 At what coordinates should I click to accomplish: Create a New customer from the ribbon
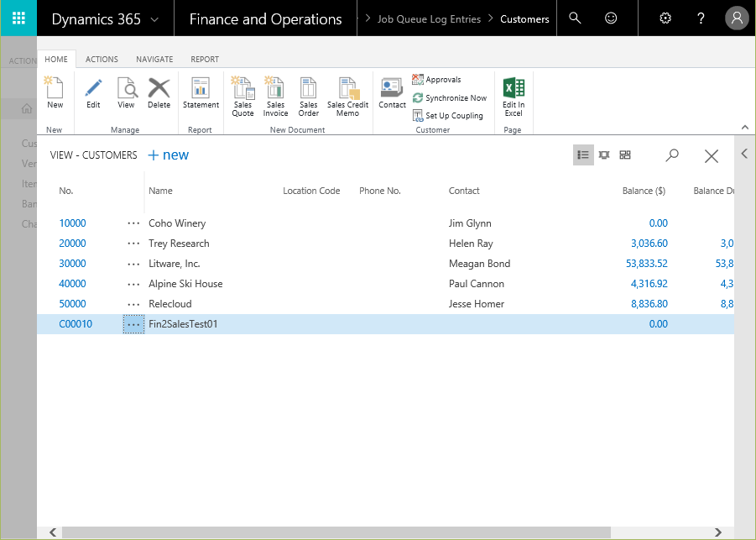coord(55,92)
